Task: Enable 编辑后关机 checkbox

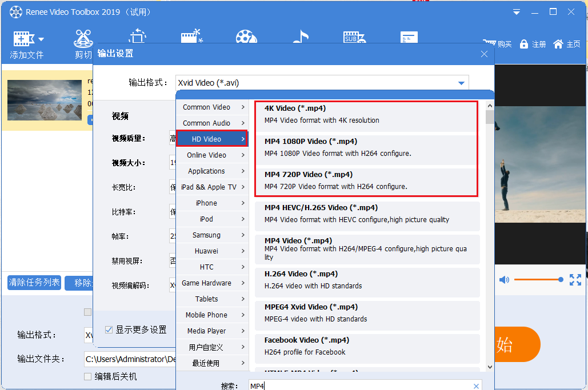Action: click(x=88, y=376)
